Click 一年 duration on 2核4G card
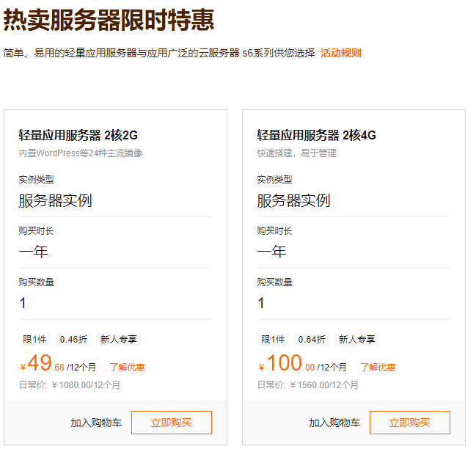This screenshot has height=449, width=476. tap(271, 252)
